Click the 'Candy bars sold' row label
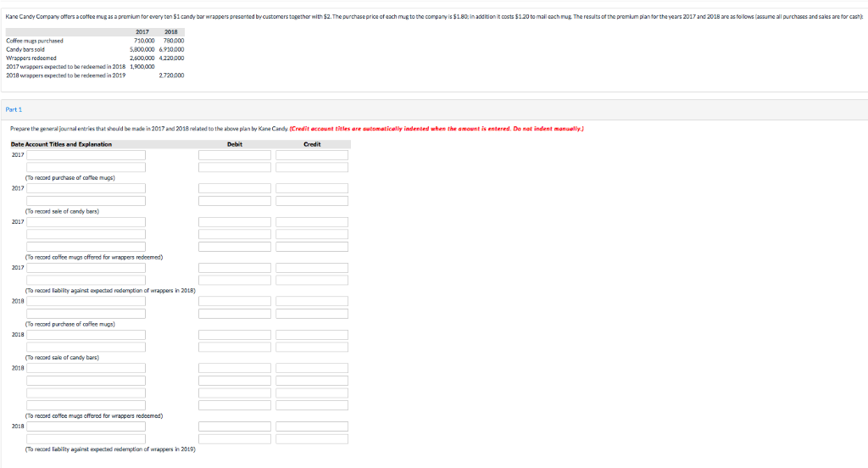 (25, 49)
